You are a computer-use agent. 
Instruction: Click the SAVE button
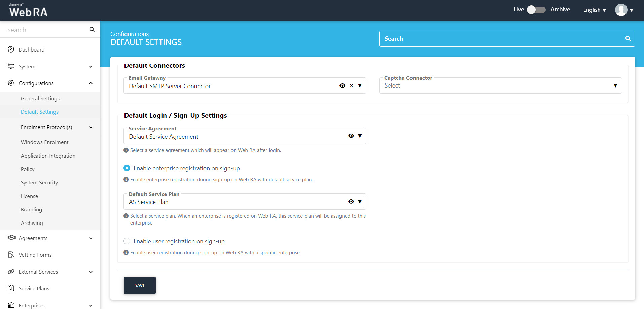pyautogui.click(x=140, y=285)
